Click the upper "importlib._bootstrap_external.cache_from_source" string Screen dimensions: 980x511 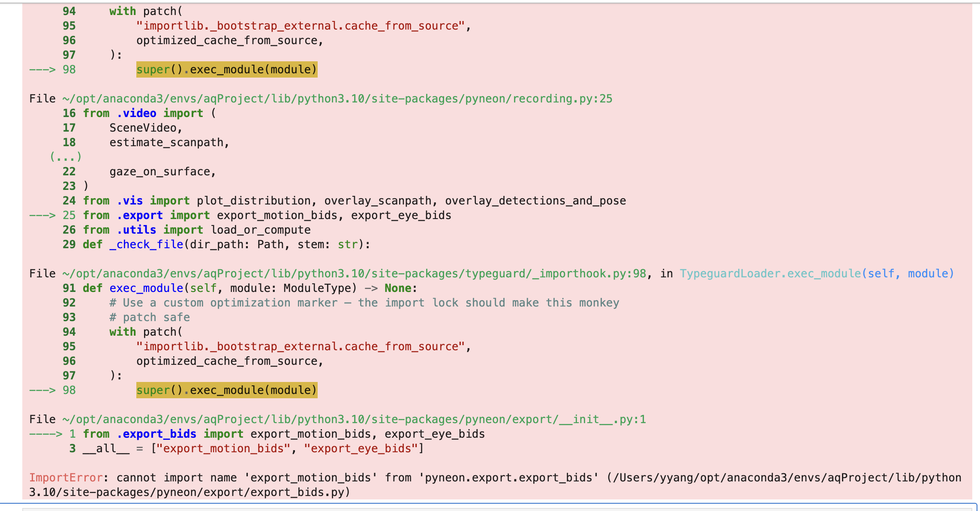point(301,26)
